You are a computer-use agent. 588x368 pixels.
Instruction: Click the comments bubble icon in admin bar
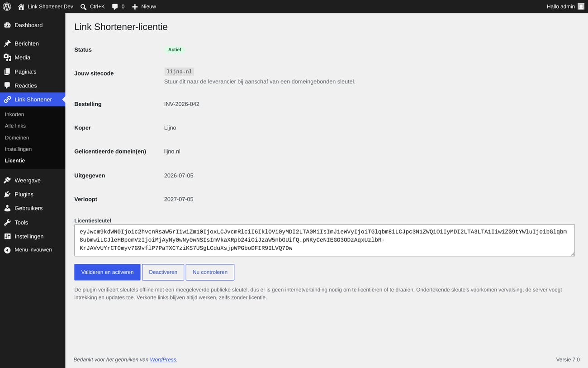click(115, 7)
